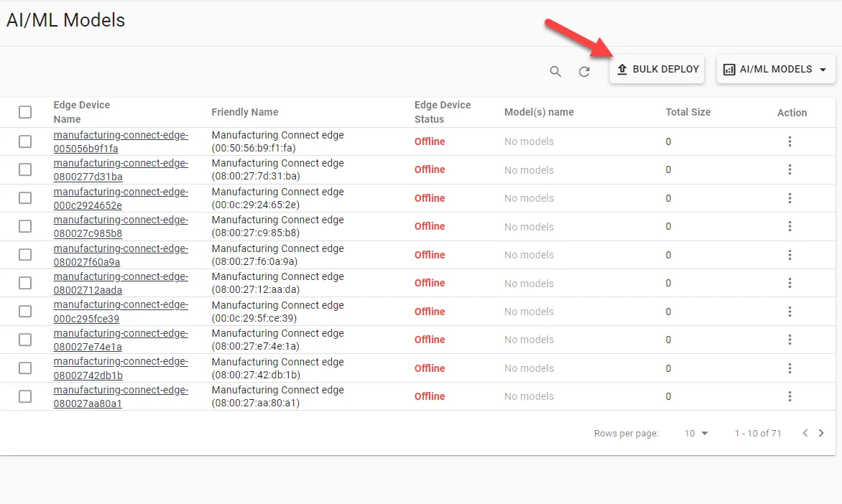Screen dimensions: 842x504
Task: Open action menu for edge-005056b9f1fa
Action: (790, 141)
